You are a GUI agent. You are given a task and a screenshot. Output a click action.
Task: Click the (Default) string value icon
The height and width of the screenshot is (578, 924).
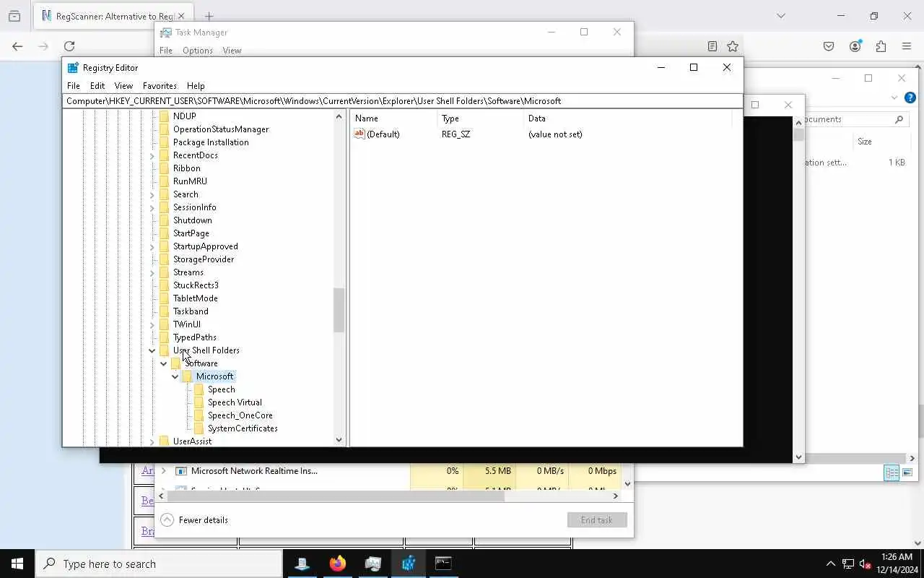[x=359, y=134]
